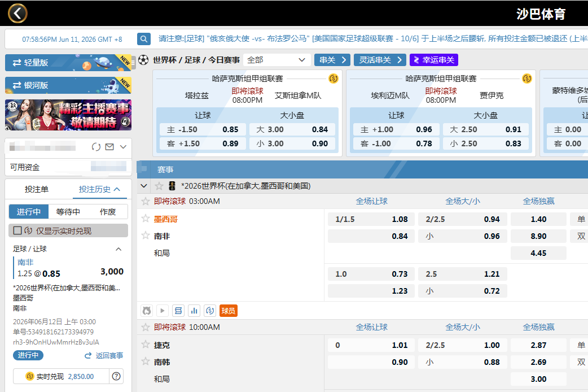Go back using the gold arrow icon
Viewport: 588px width, 392px height.
17,14
